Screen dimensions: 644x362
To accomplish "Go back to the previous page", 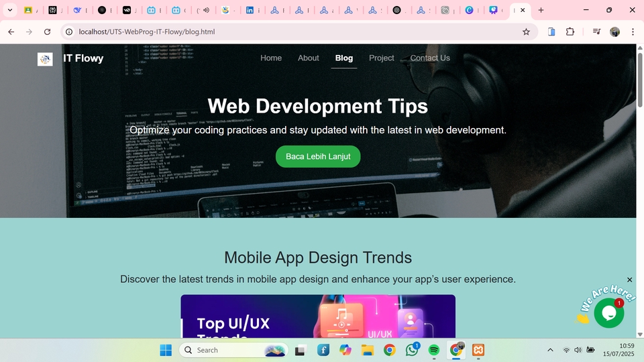I will (11, 32).
